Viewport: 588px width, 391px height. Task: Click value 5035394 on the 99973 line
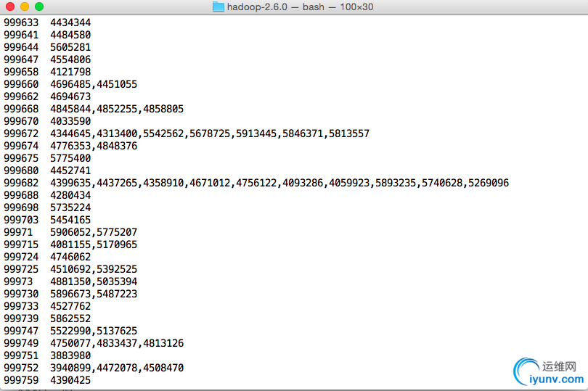point(117,281)
